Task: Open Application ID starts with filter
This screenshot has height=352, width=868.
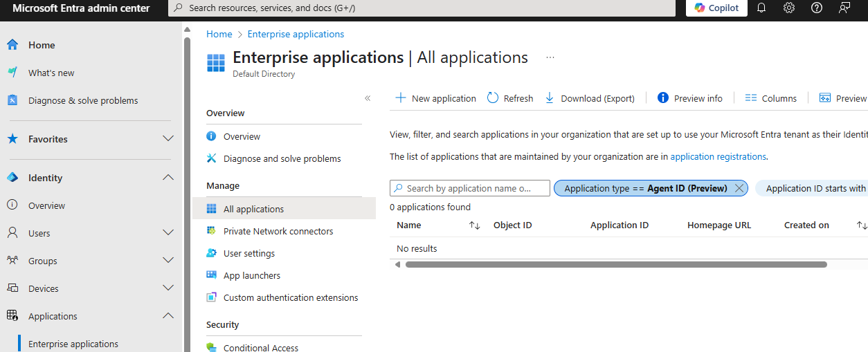Action: tap(813, 188)
